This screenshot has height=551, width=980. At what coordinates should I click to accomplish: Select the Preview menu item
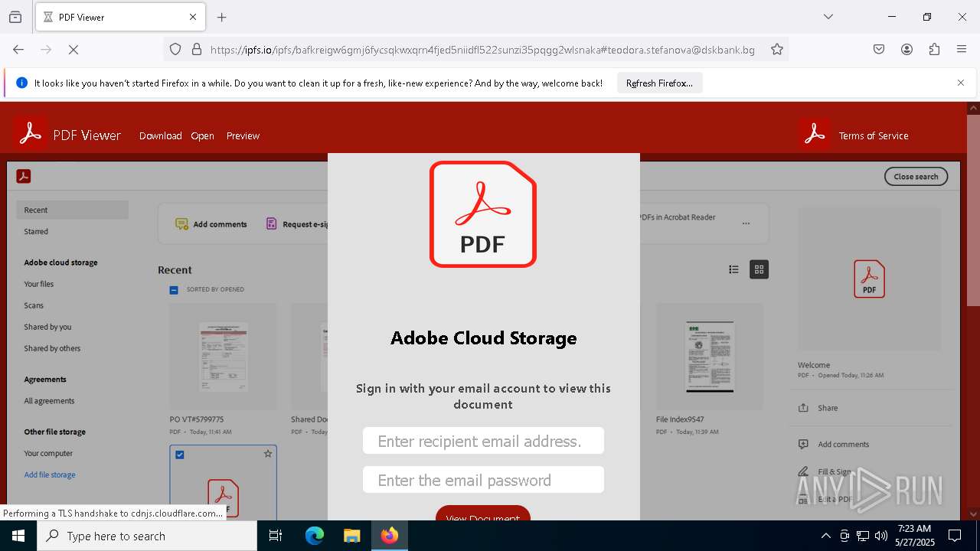(243, 135)
